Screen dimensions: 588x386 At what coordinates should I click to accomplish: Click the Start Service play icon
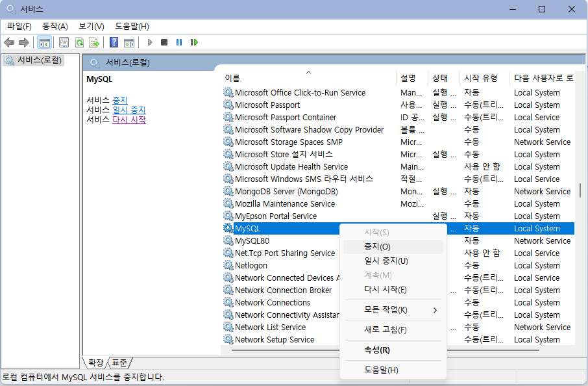(x=150, y=42)
